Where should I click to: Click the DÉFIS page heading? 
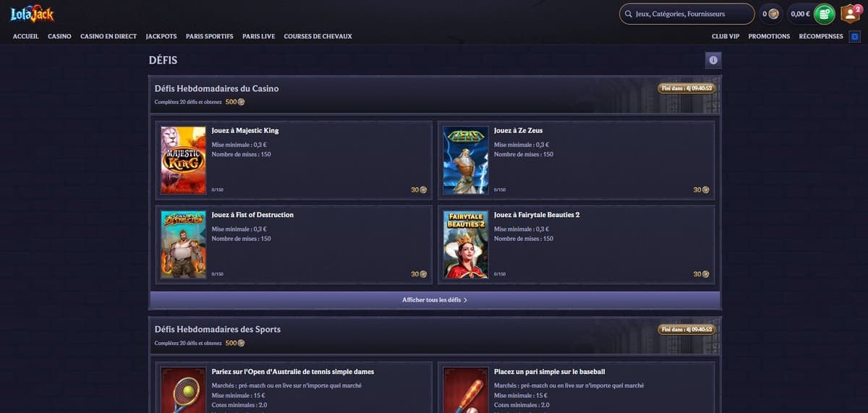click(163, 60)
